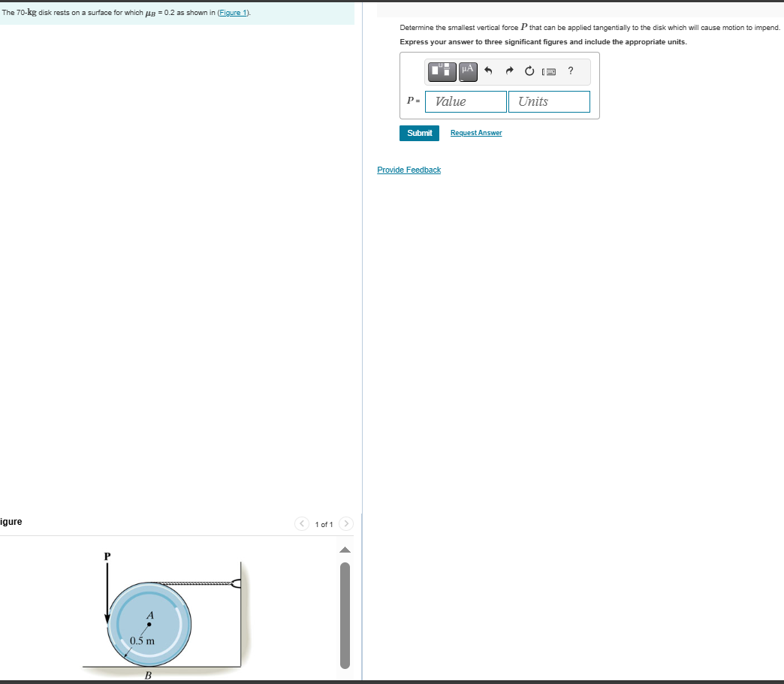This screenshot has height=684, width=784.
Task: Click the Figure panel label
Action: (x=11, y=521)
